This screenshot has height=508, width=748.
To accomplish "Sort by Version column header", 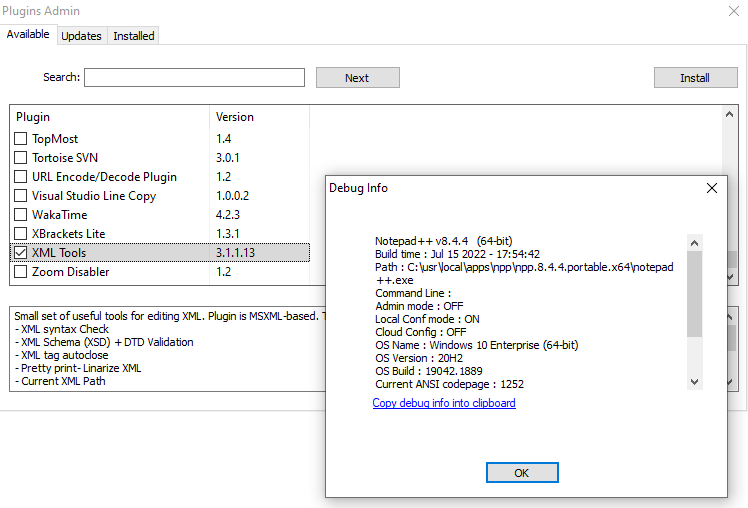I will coord(260,117).
